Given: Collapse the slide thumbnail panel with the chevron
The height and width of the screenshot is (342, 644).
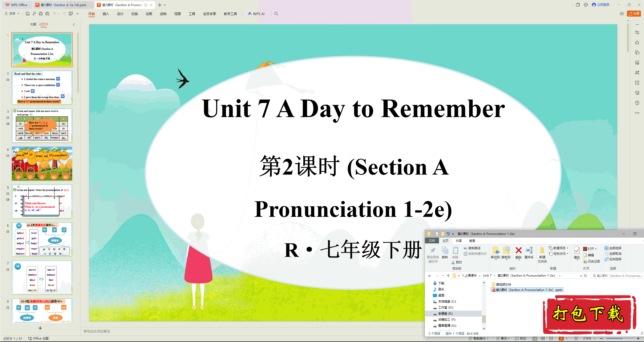Looking at the screenshot, I should (x=74, y=24).
